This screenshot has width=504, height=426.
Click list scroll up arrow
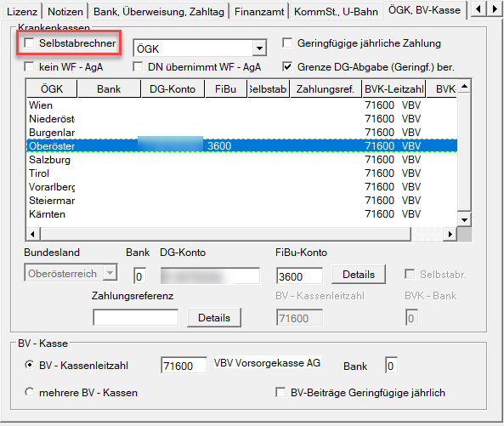click(464, 87)
